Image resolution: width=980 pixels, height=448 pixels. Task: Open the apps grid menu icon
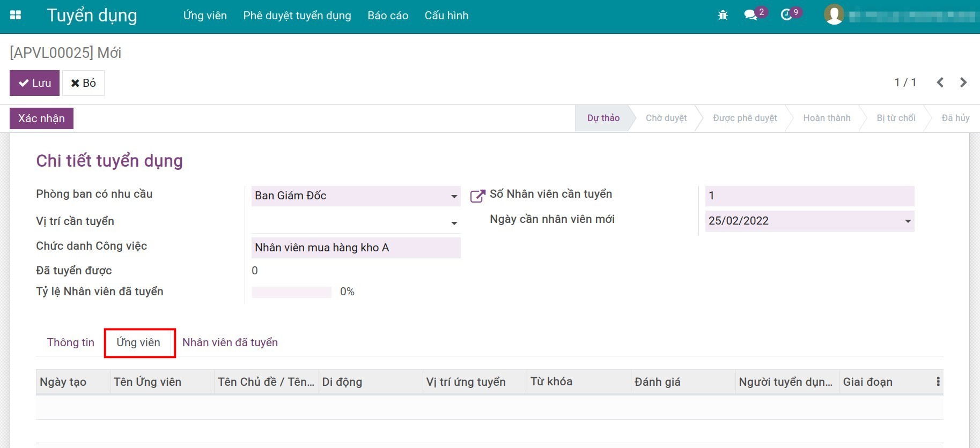click(16, 16)
